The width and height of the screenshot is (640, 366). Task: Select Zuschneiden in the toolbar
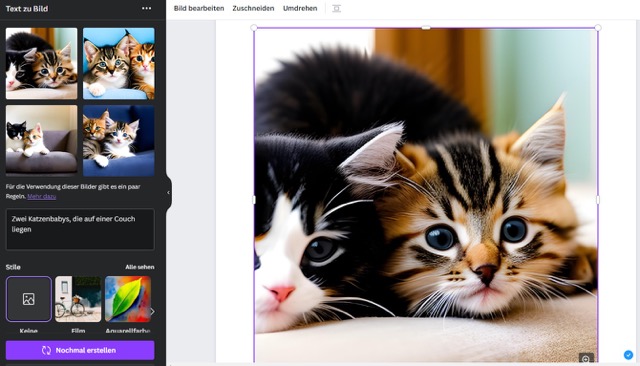pyautogui.click(x=253, y=8)
